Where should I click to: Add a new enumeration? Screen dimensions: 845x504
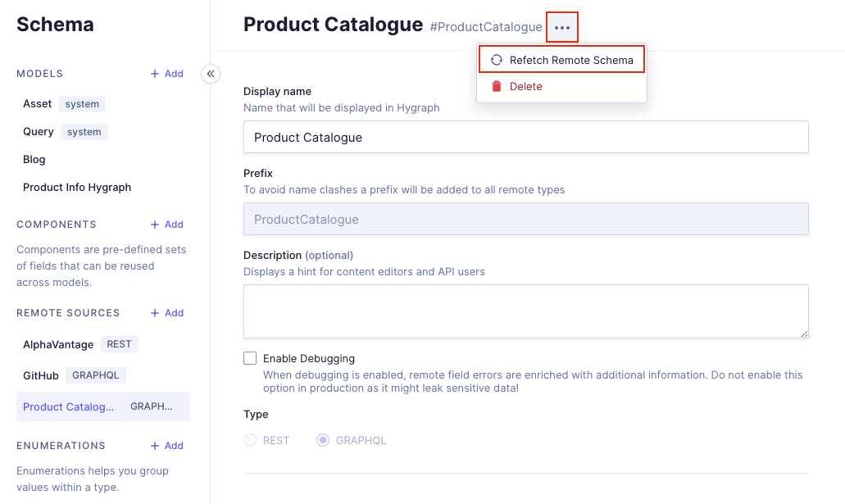tap(166, 446)
